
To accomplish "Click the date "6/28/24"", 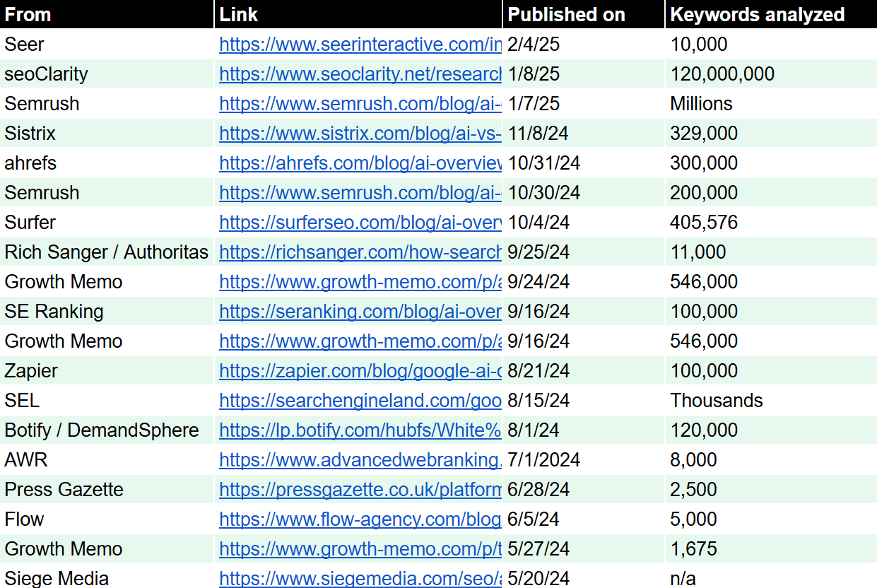I will tap(538, 490).
